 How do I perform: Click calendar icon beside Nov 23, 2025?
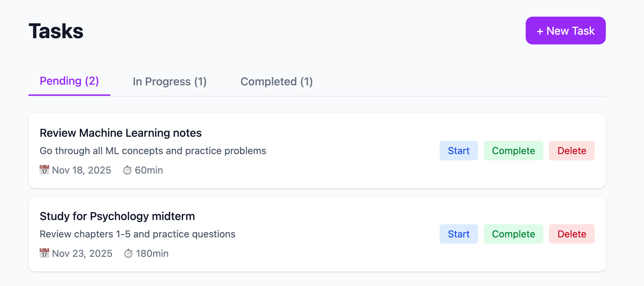coord(44,253)
